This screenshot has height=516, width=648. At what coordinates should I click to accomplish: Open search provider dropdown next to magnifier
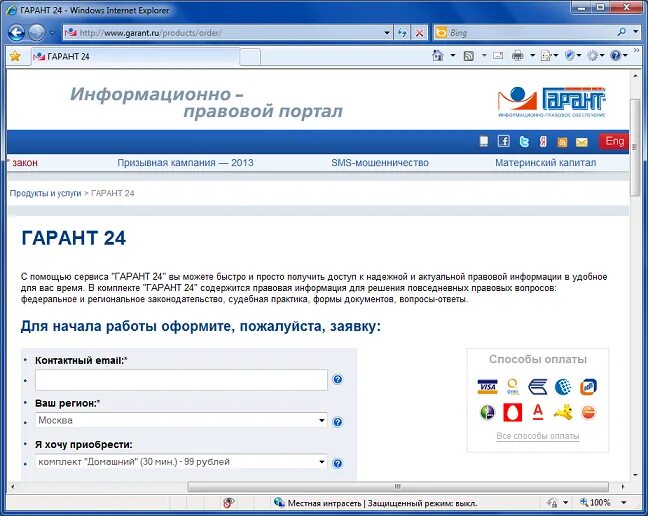[636, 32]
